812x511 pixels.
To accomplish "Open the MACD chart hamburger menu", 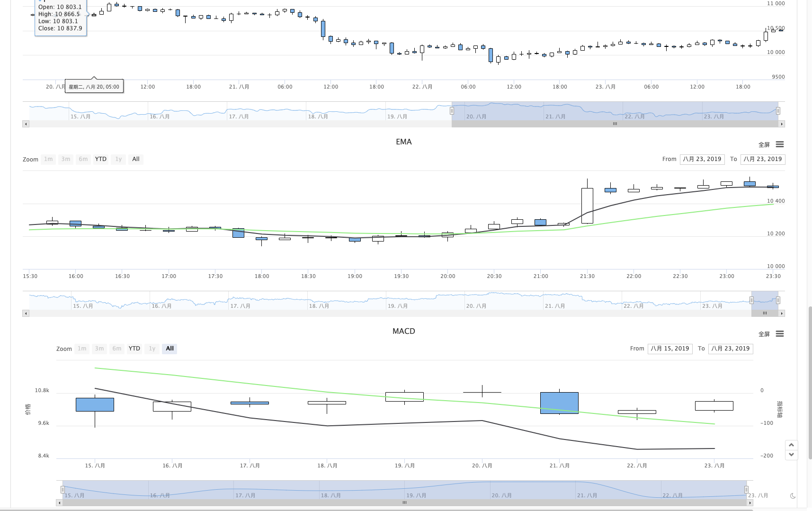I will [x=780, y=334].
